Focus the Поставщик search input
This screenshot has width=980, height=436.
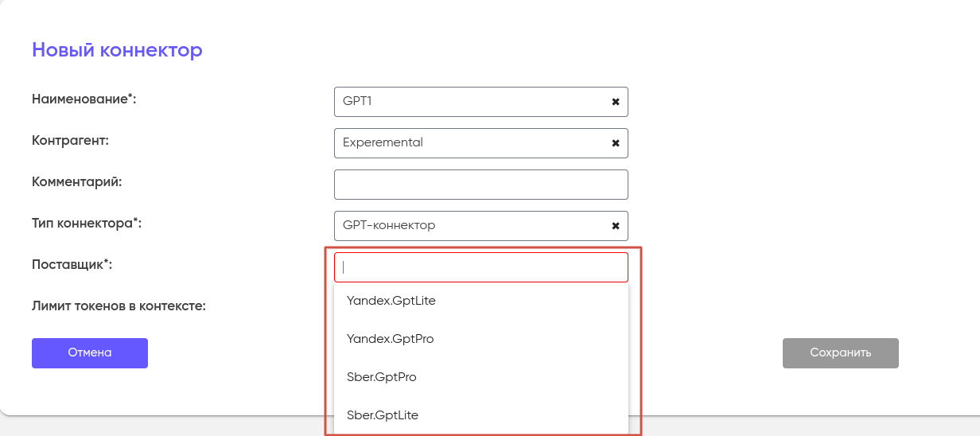(x=480, y=267)
